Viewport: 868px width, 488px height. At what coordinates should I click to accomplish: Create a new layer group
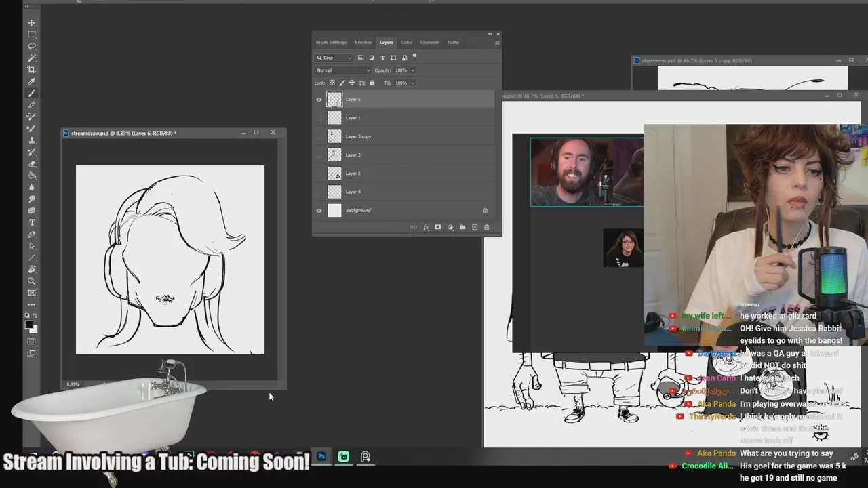pyautogui.click(x=462, y=227)
